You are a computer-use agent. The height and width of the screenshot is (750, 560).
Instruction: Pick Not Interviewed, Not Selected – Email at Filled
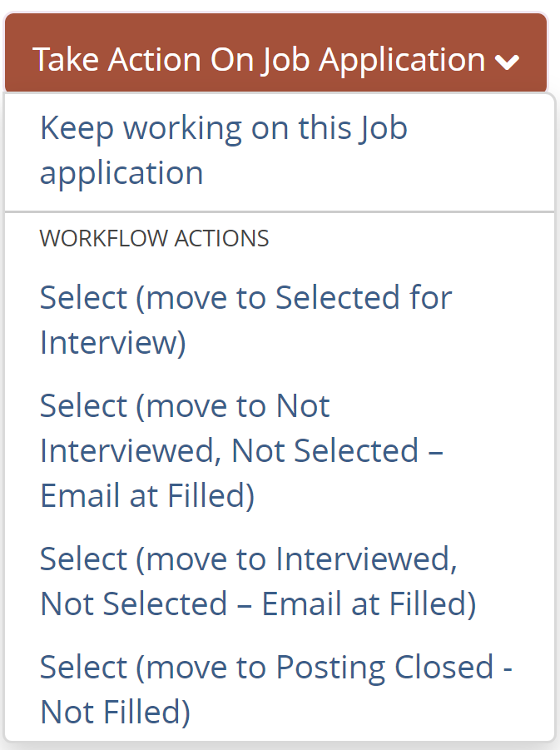241,450
